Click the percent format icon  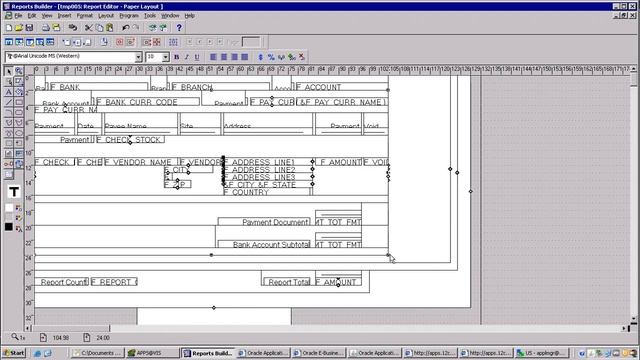pyautogui.click(x=271, y=57)
